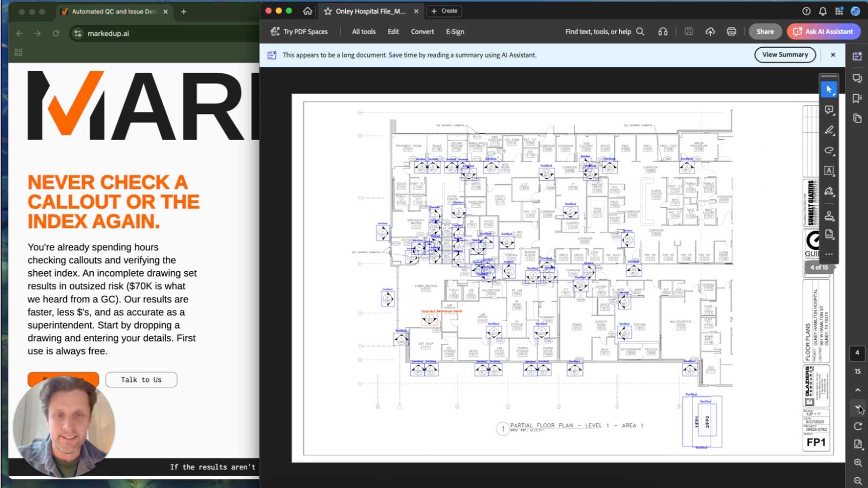Image resolution: width=868 pixels, height=488 pixels.
Task: Toggle the comments panel in right sidebar
Action: coord(857,79)
